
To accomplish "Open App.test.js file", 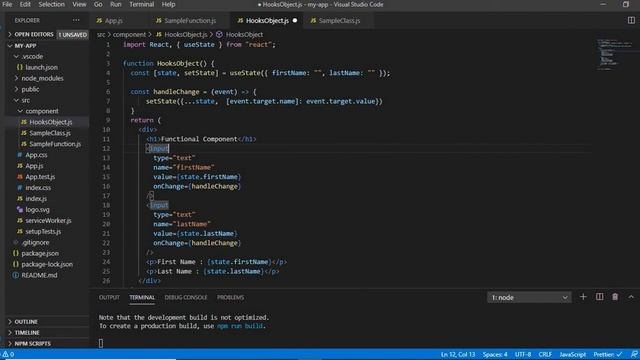I will click(x=40, y=177).
